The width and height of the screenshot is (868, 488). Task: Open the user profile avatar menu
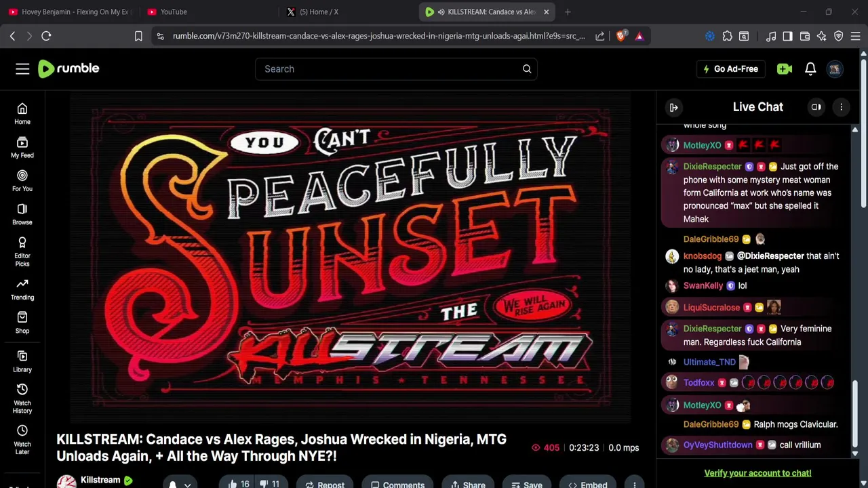835,68
